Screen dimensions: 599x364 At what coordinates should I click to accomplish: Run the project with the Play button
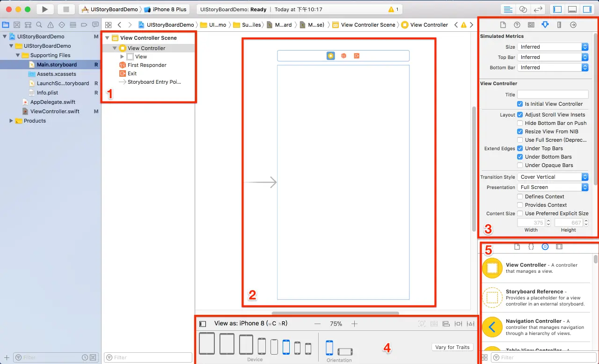[45, 9]
